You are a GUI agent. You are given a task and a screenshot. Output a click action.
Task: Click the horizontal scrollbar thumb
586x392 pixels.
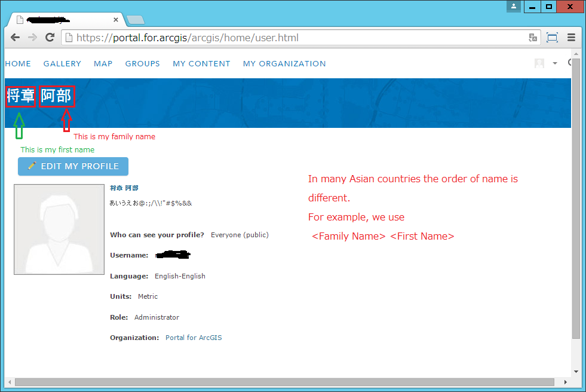point(284,382)
